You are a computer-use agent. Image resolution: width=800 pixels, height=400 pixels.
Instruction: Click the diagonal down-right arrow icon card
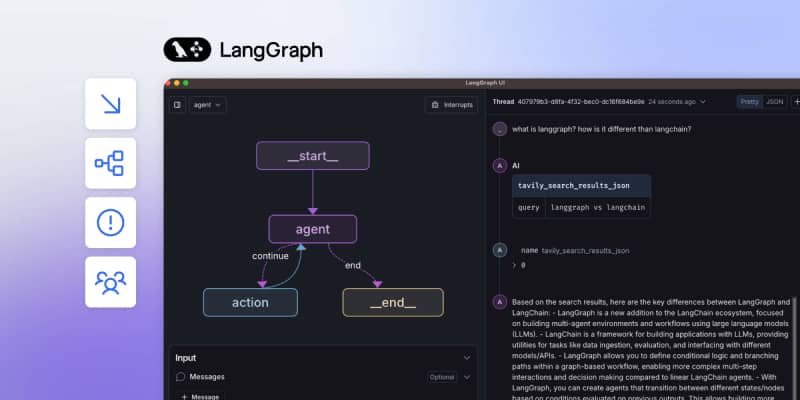pos(111,104)
